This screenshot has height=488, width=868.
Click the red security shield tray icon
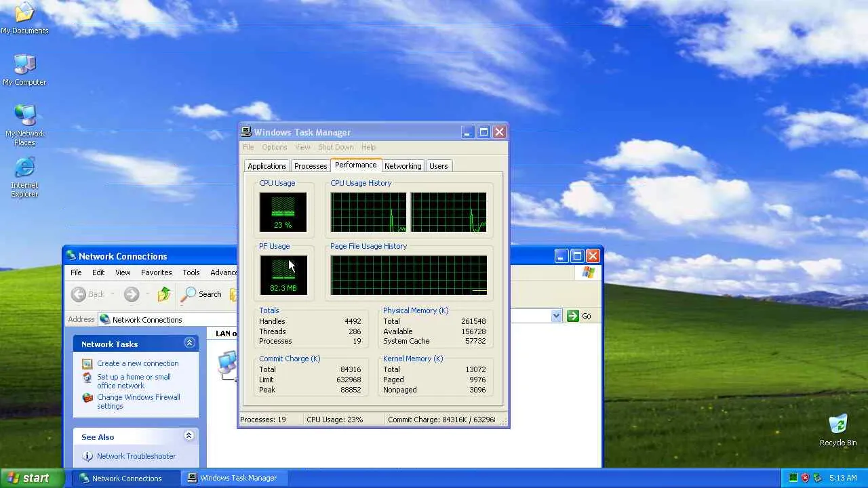806,478
